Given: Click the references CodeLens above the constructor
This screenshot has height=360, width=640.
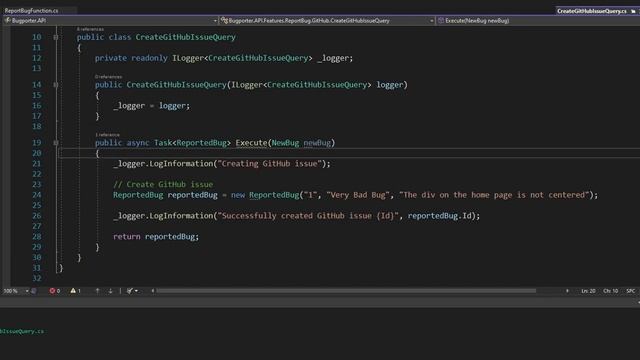Looking at the screenshot, I should [109, 77].
